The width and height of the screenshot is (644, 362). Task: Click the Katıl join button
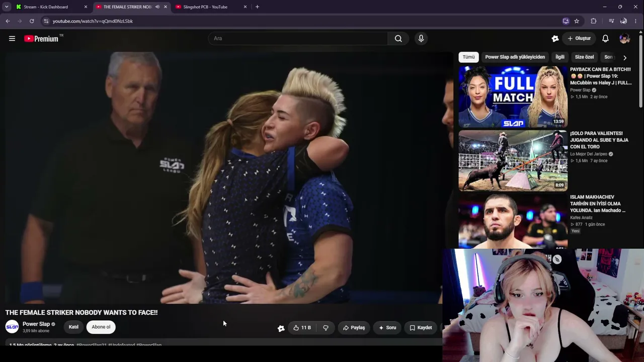(x=73, y=327)
